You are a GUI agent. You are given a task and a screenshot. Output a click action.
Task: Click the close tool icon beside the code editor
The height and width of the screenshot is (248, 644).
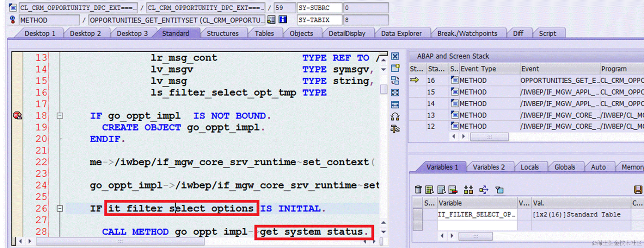[x=395, y=56]
